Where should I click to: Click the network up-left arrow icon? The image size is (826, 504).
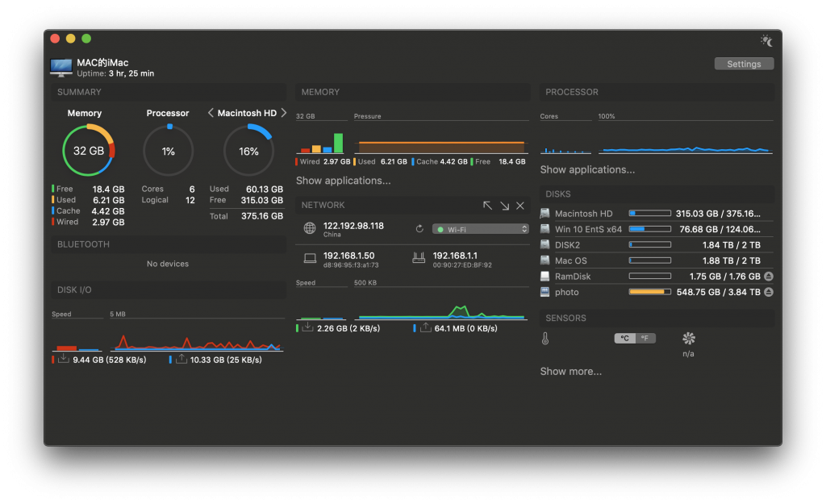click(488, 206)
